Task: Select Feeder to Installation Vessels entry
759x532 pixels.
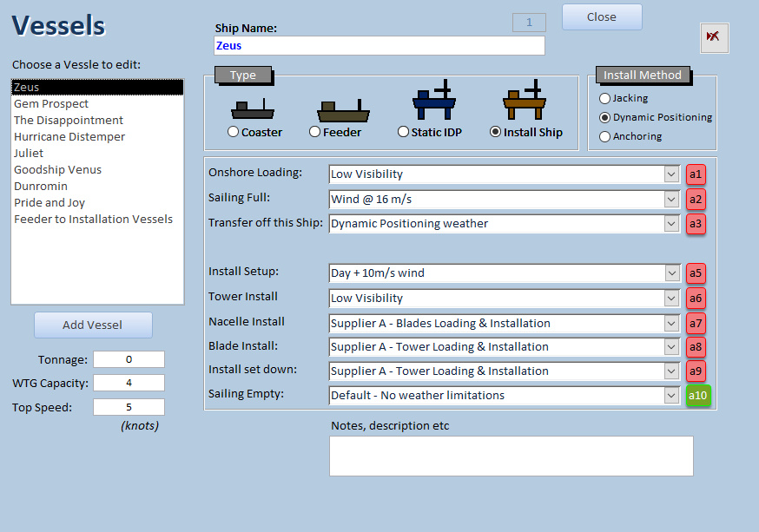Action: point(97,219)
